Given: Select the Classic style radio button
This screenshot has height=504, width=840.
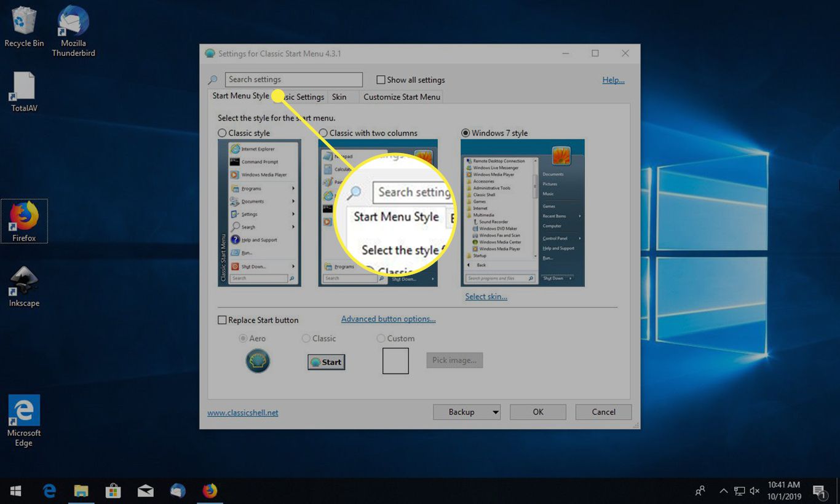Looking at the screenshot, I should click(x=222, y=133).
